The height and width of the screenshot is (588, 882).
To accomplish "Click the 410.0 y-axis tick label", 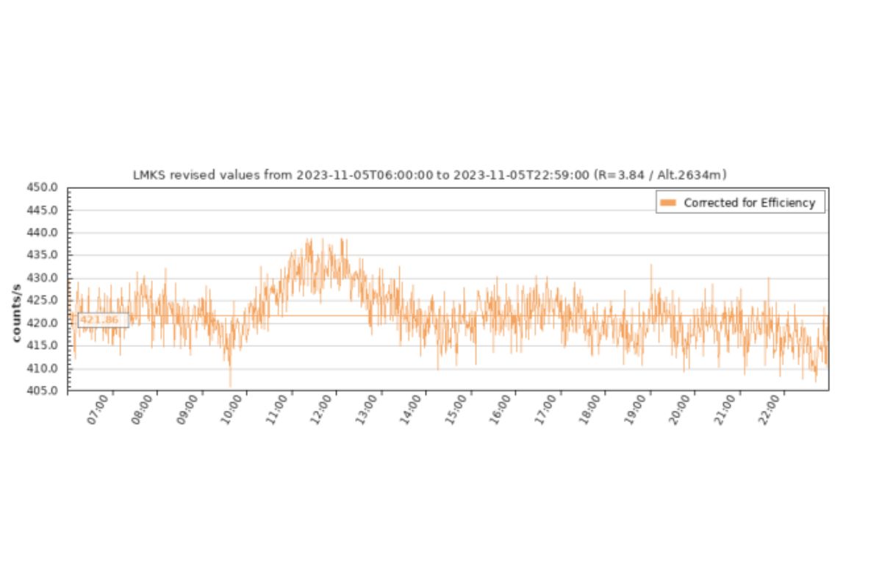I will (x=43, y=368).
